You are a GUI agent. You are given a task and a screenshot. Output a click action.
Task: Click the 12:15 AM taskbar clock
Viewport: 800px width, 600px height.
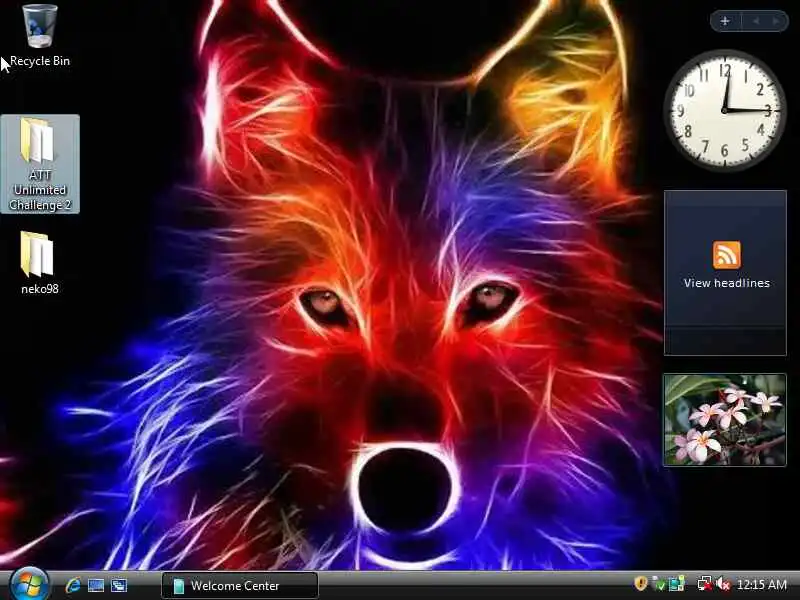(x=762, y=584)
